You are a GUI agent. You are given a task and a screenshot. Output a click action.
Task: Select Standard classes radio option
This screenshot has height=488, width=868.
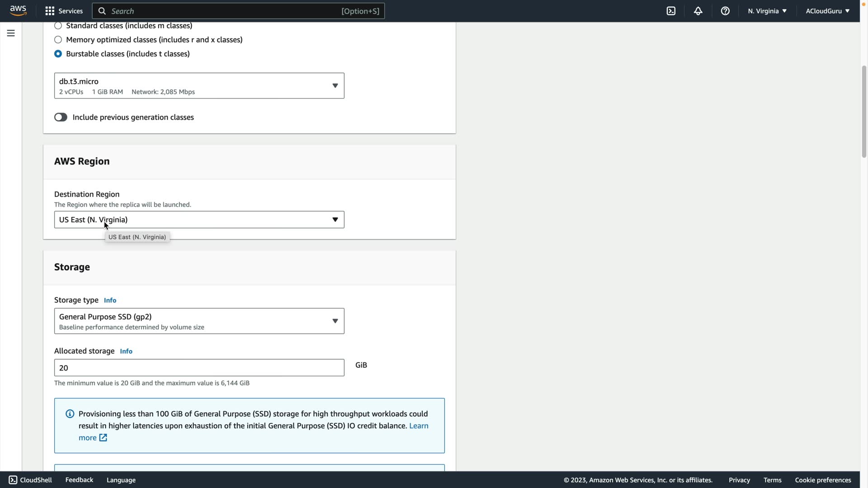(58, 26)
